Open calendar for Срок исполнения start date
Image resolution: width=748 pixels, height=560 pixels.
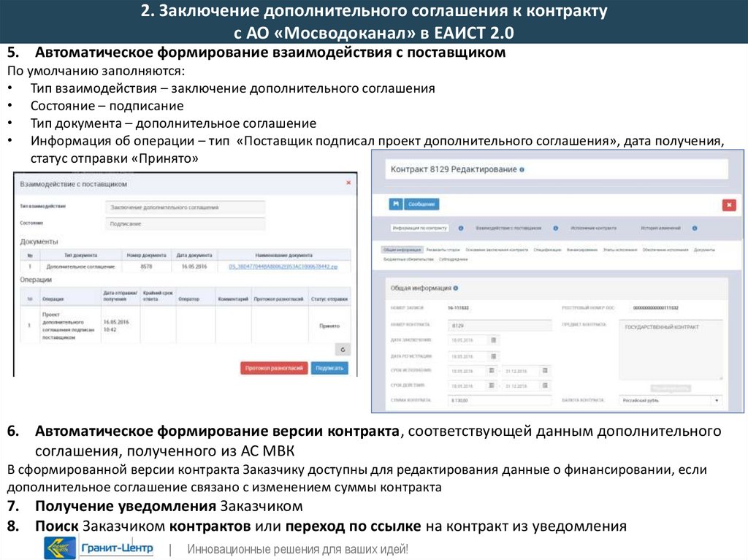[492, 371]
